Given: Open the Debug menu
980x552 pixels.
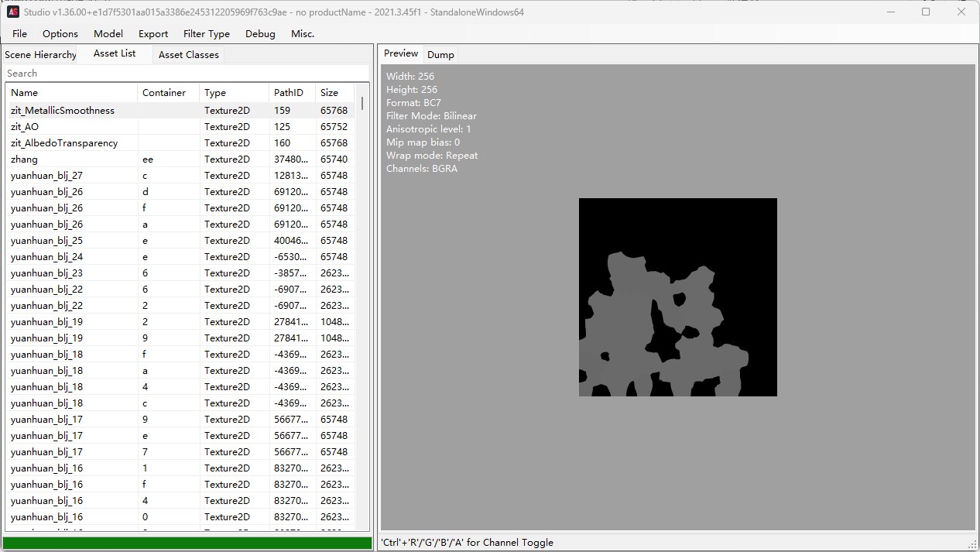Looking at the screenshot, I should point(260,34).
